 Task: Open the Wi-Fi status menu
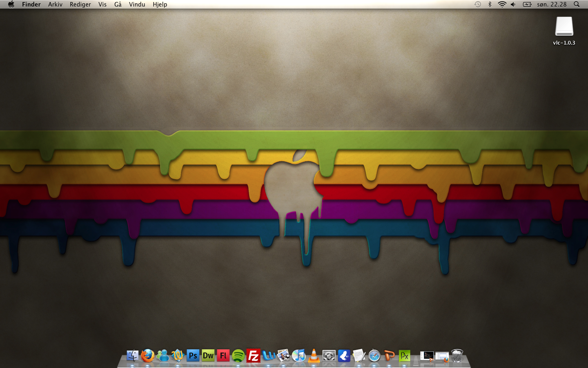(x=502, y=4)
